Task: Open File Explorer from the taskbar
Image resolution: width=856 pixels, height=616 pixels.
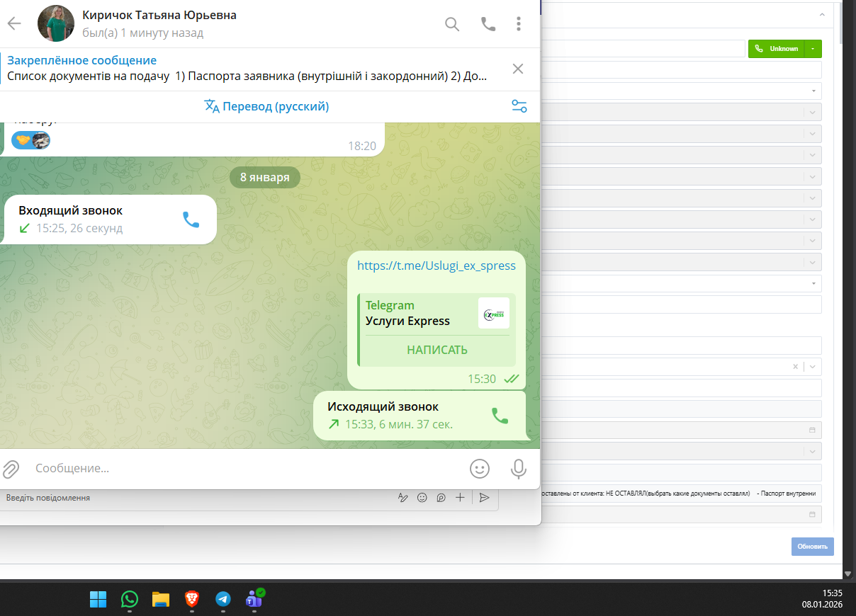Action: (161, 600)
